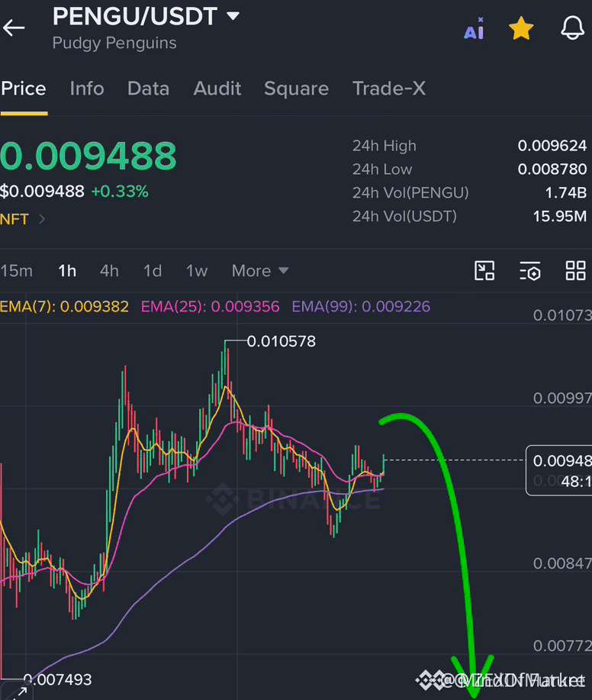The image size is (592, 700).
Task: Click the 0.00997 price axis label
Action: point(562,398)
